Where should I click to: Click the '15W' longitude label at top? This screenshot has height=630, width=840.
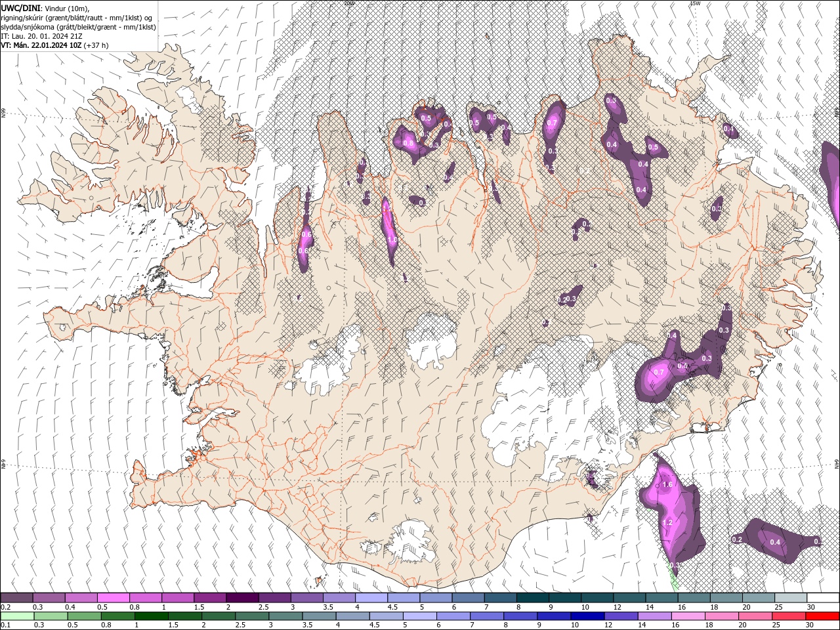click(695, 3)
